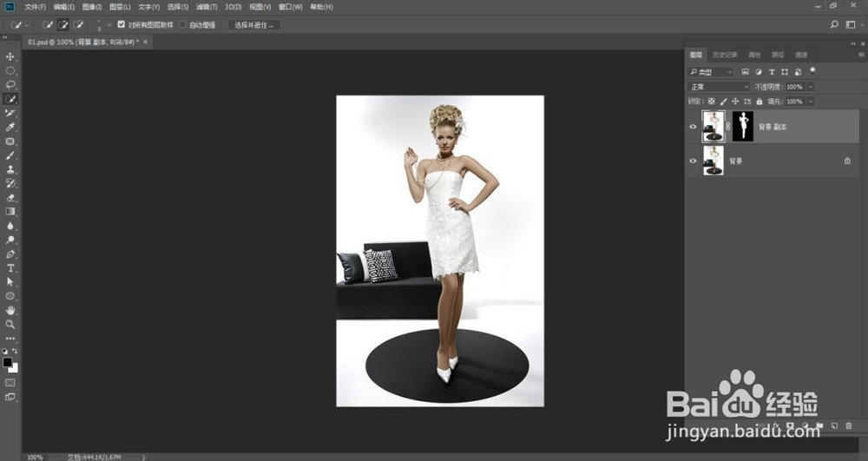
Task: Open the fill 填充 slider dropdown arrow
Action: click(x=811, y=102)
